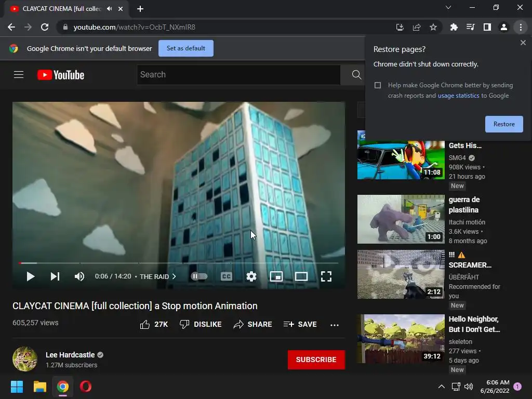
Task: Toggle Chrome side panel
Action: 487,27
